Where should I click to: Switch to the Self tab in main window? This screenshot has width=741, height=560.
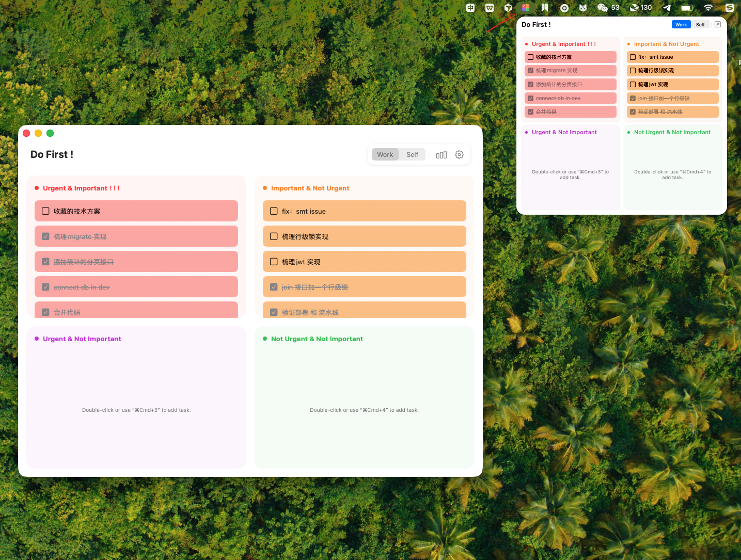(412, 154)
